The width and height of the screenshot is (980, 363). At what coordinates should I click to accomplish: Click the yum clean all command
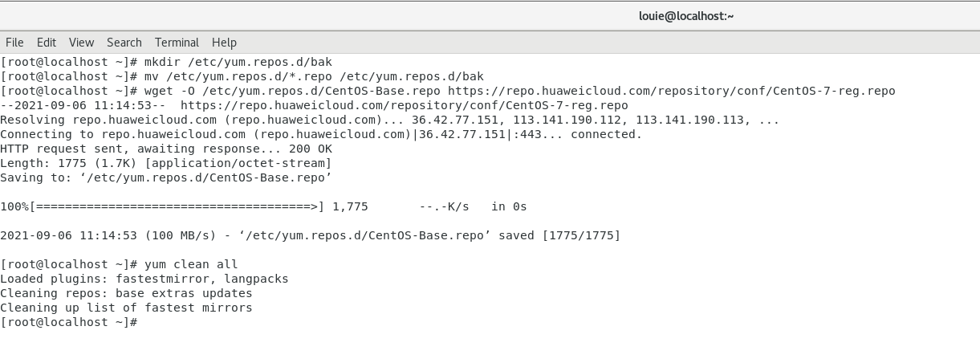tap(191, 264)
